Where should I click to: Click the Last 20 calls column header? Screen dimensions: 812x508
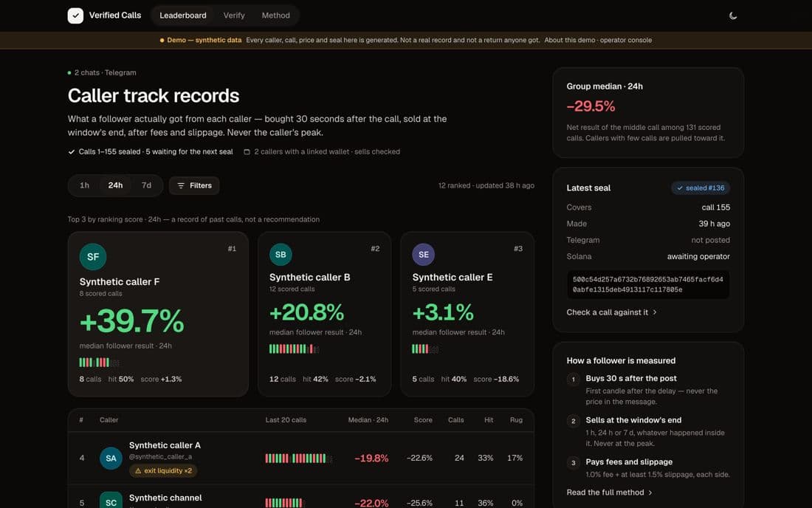coord(286,420)
